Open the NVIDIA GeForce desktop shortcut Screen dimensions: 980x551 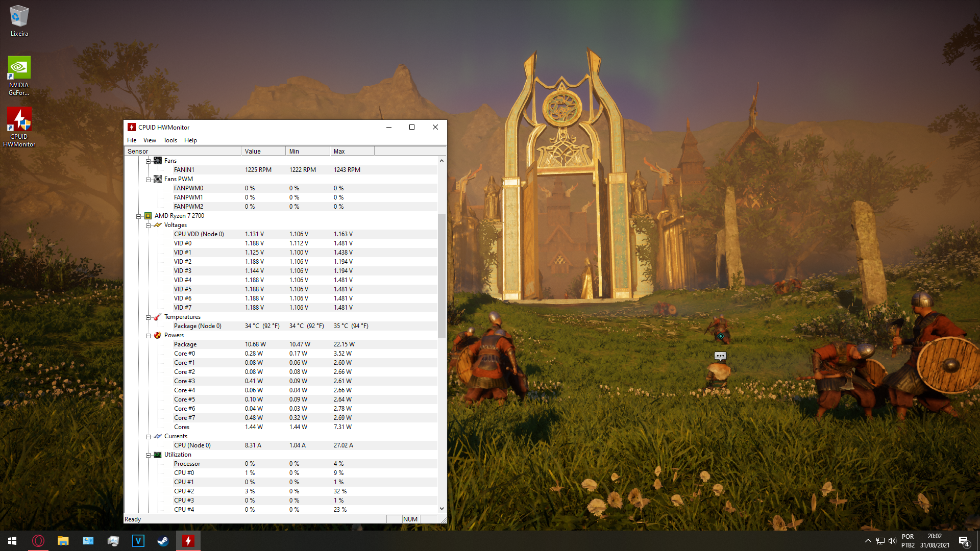(19, 76)
